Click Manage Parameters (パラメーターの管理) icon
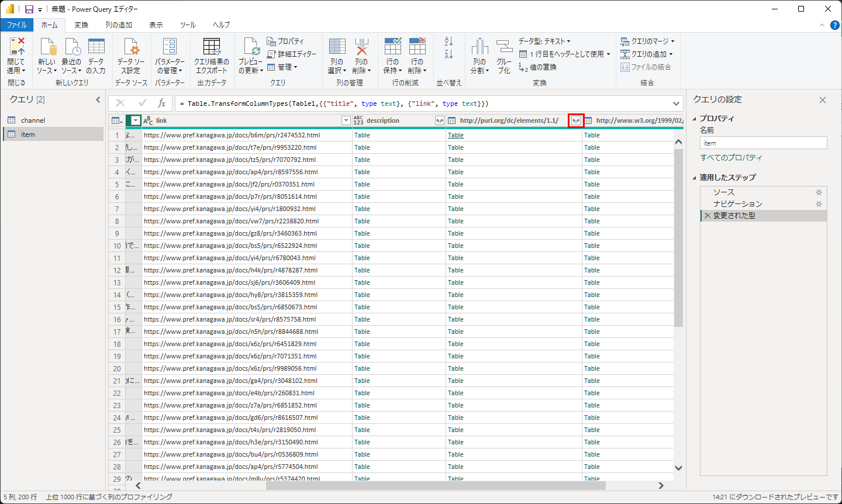Image resolution: width=842 pixels, height=504 pixels. point(170,47)
